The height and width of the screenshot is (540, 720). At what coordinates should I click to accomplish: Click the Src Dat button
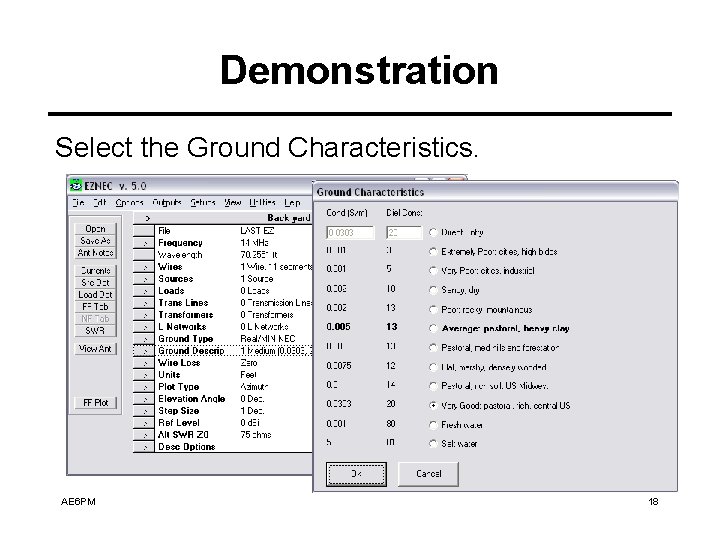(x=96, y=283)
